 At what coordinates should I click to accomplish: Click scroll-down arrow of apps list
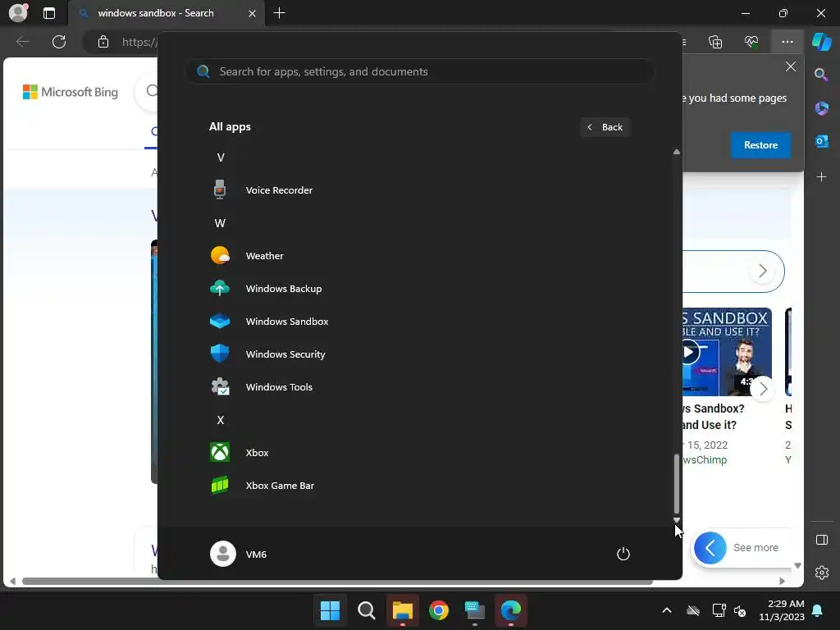(x=677, y=519)
